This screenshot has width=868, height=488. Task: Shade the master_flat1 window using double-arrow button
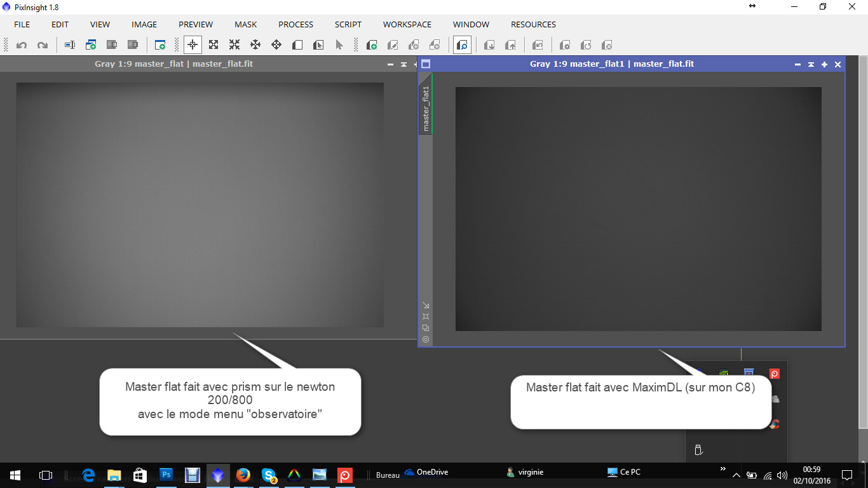(811, 64)
